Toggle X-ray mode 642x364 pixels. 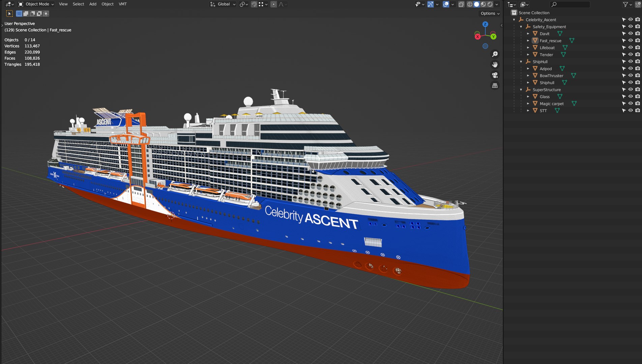461,4
